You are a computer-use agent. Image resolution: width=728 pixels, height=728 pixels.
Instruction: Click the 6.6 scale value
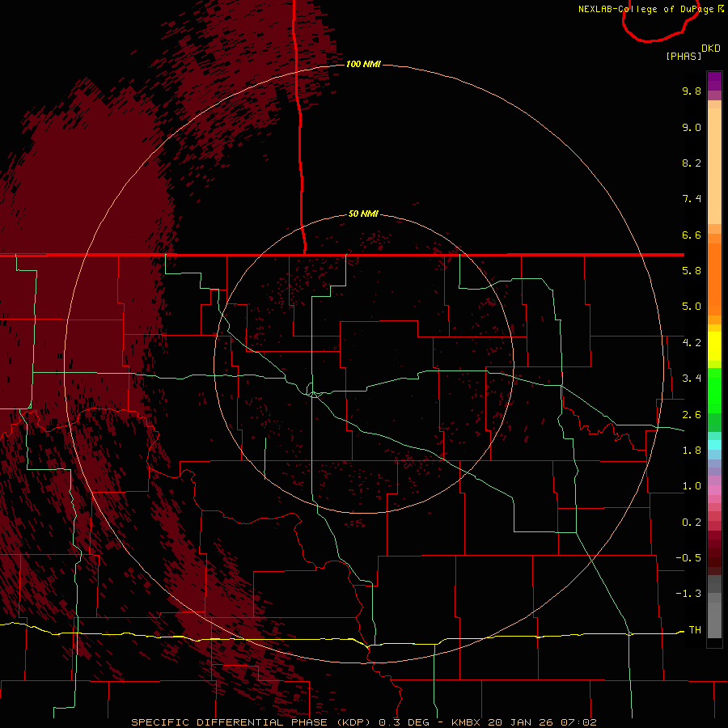coord(692,235)
